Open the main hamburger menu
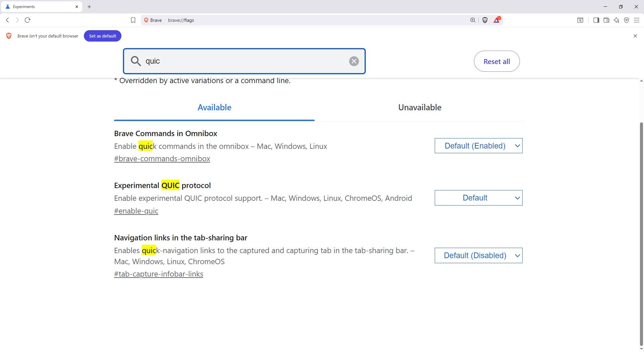 pyautogui.click(x=637, y=20)
